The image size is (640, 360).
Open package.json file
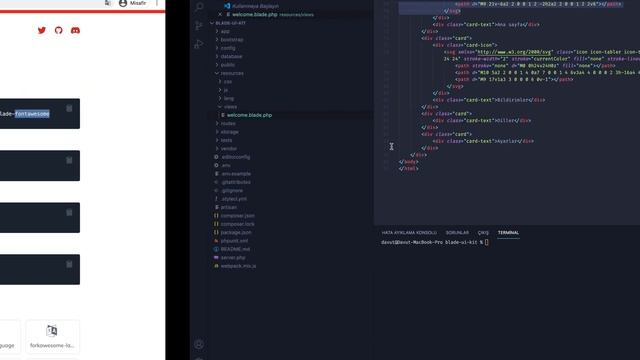pos(236,232)
